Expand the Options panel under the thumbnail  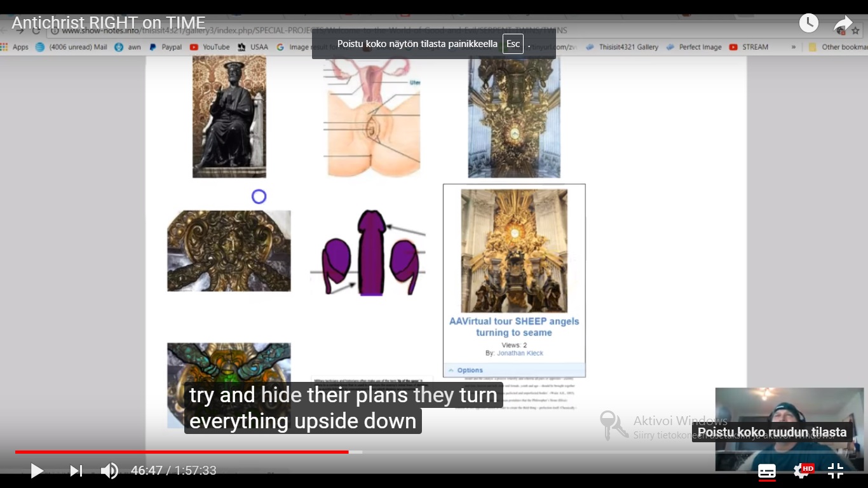[514, 370]
